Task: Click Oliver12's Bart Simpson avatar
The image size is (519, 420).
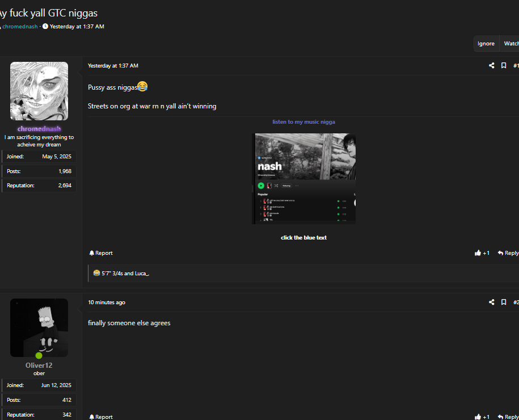Action: click(x=39, y=327)
